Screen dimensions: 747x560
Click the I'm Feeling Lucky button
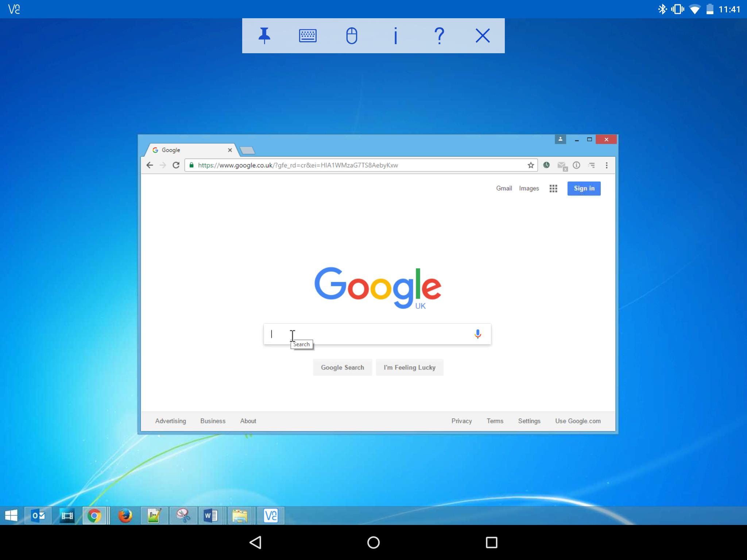point(409,367)
